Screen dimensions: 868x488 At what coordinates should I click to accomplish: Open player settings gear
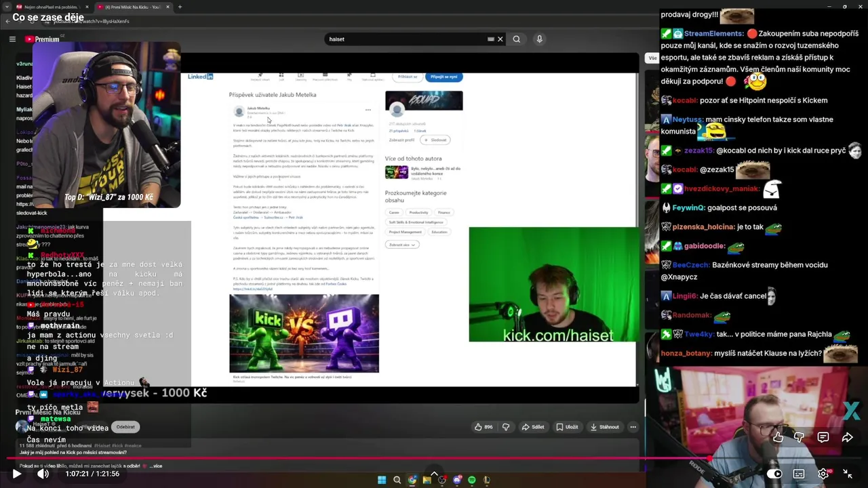tap(823, 474)
